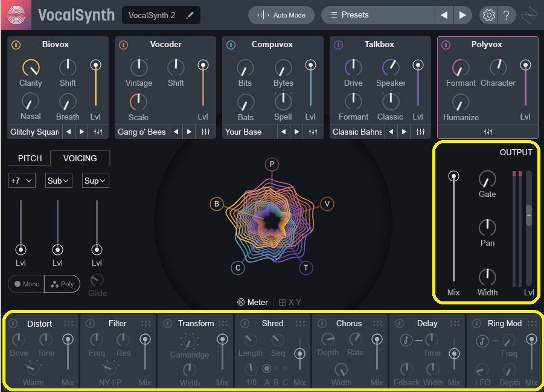Select next Vocoder preset arrow
This screenshot has width=544, height=392.
(x=190, y=132)
